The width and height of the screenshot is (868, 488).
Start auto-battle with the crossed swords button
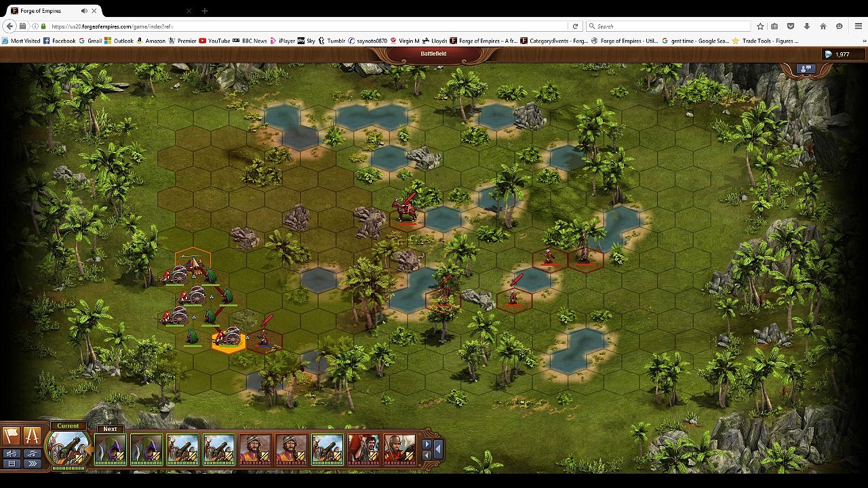point(32,435)
